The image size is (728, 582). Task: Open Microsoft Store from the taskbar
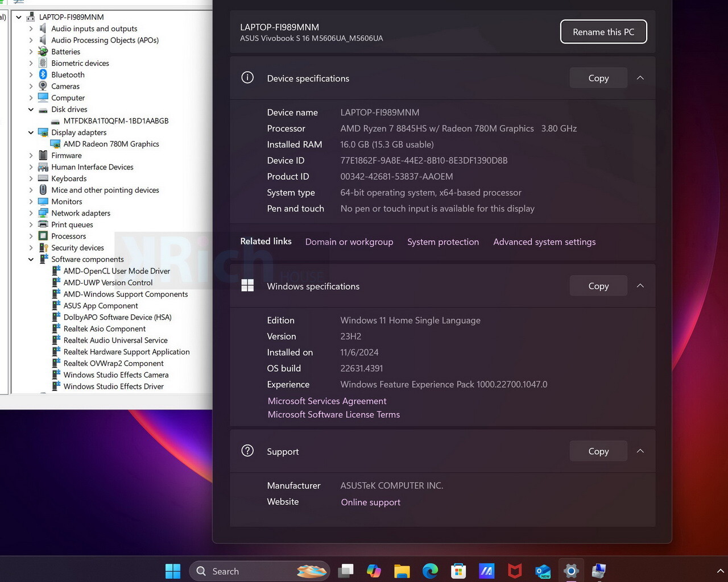[x=458, y=571]
